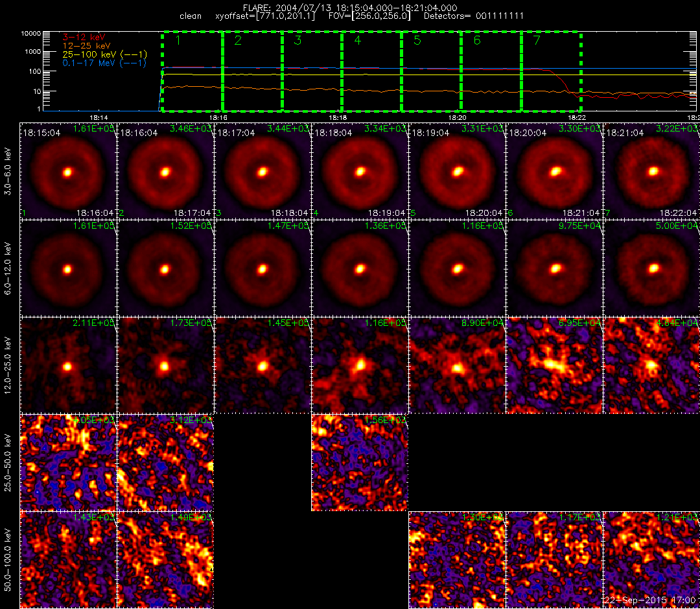700x609 pixels.
Task: Open the 50.0-100.0 keV image labeled 1.43E+03
Action: click(68, 560)
